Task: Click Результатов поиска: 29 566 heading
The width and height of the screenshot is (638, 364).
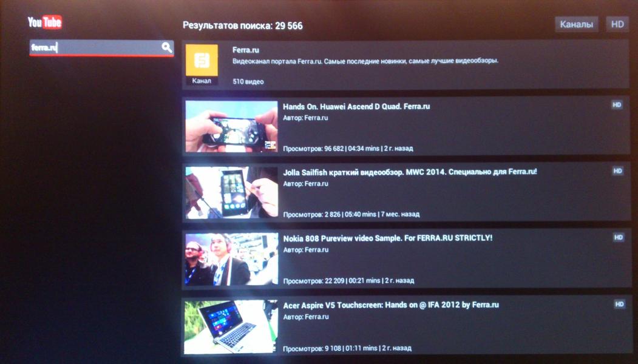Action: (x=242, y=25)
